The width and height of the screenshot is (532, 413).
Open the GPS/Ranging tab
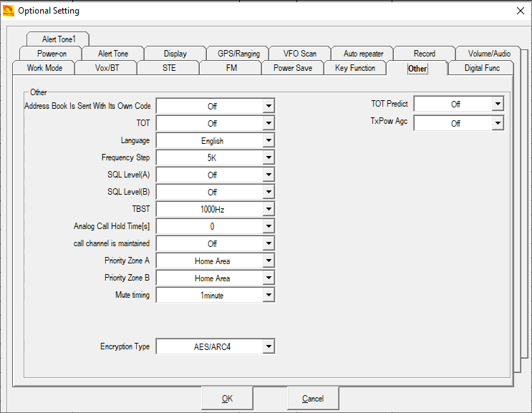pyautogui.click(x=238, y=54)
